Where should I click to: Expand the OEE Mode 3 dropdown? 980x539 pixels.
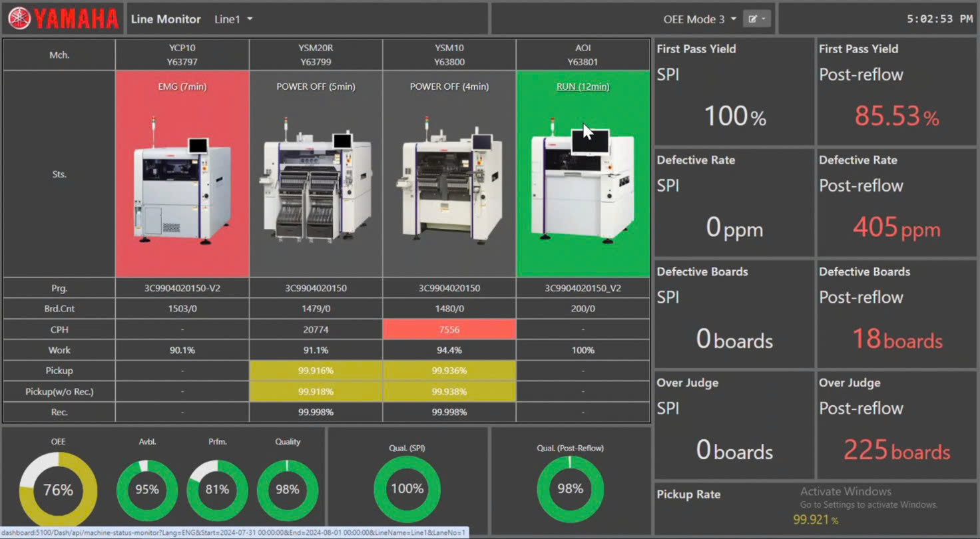(699, 19)
